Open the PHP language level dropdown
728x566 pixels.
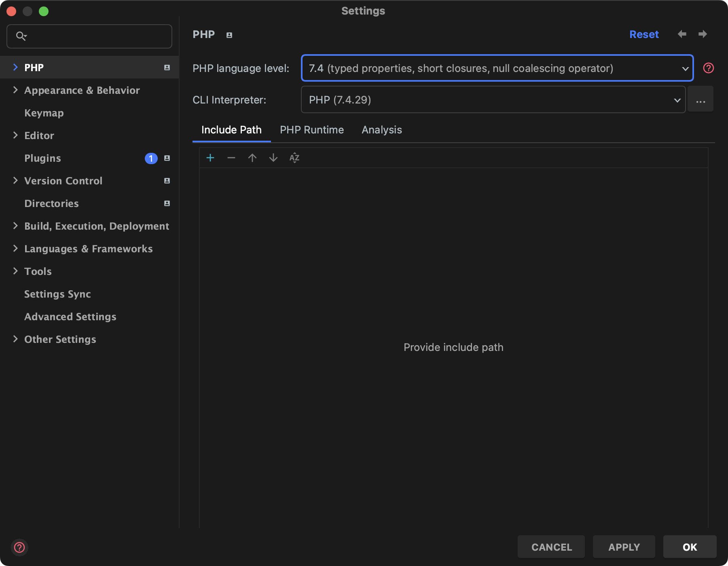pos(497,68)
